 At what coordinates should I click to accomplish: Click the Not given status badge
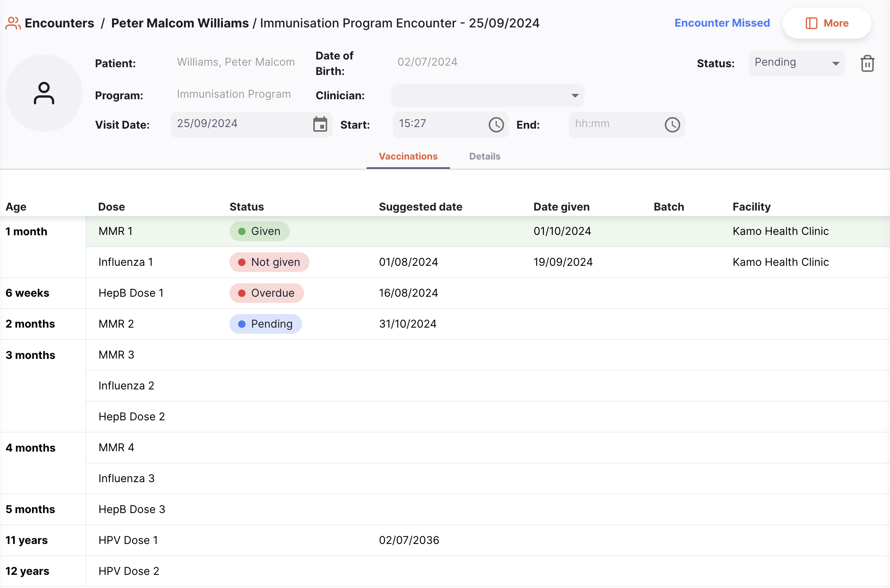[269, 262]
